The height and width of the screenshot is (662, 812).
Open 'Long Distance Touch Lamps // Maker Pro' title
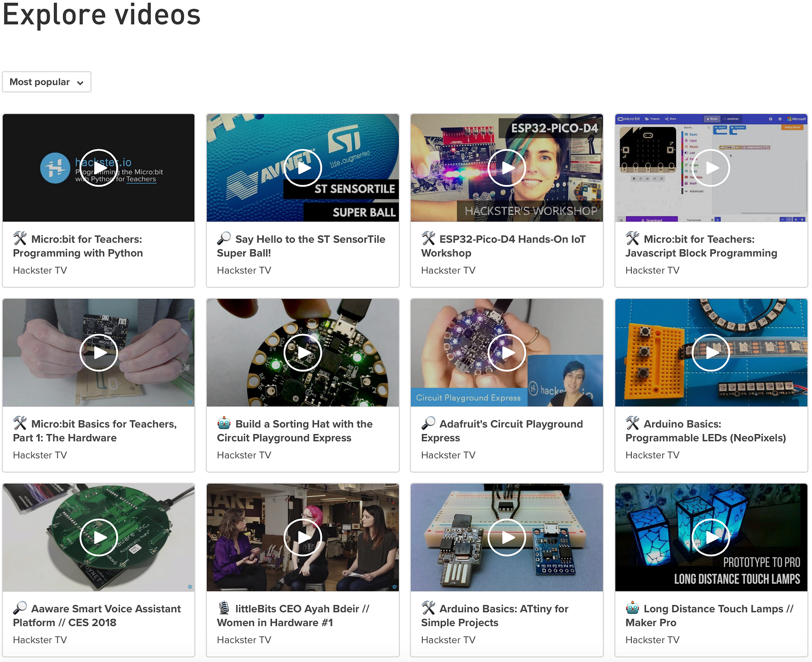click(709, 616)
